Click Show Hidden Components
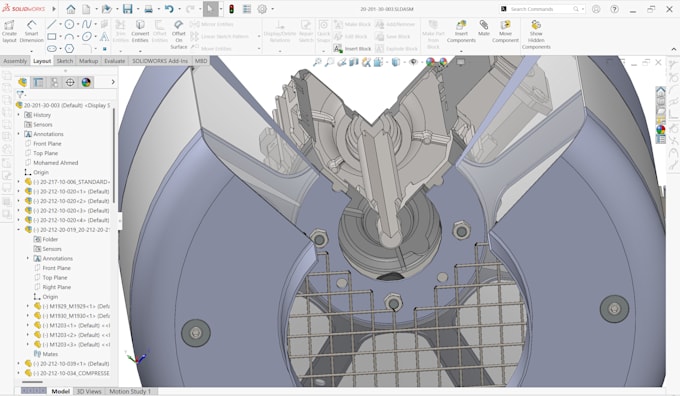Screen dimensions: 680x396 tap(536, 35)
